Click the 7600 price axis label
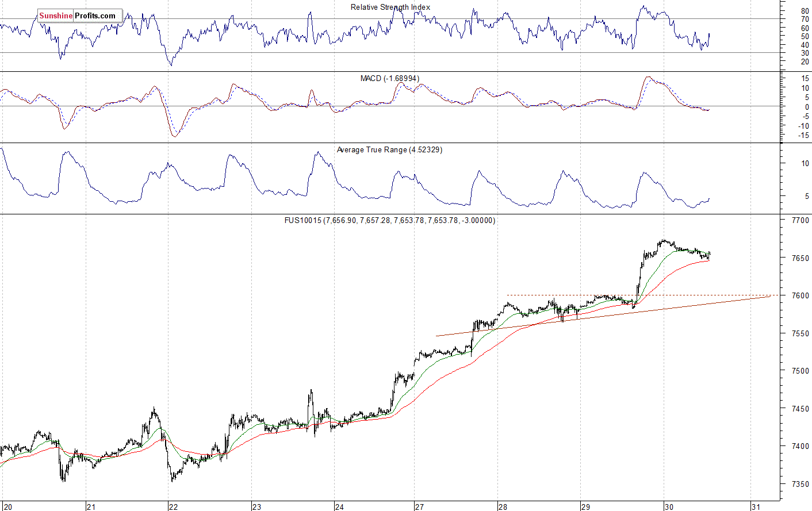Image resolution: width=812 pixels, height=511 pixels. point(800,296)
